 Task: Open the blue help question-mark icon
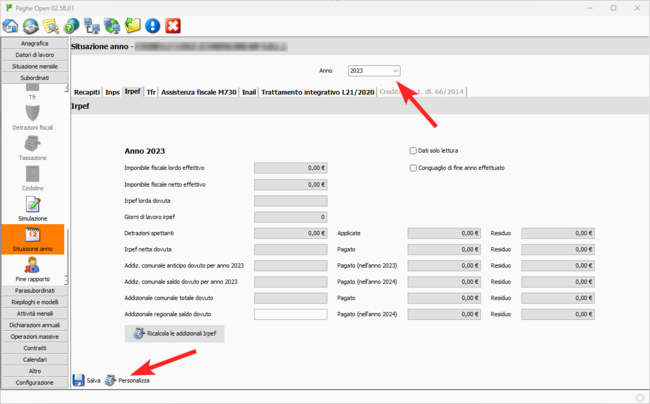72,26
